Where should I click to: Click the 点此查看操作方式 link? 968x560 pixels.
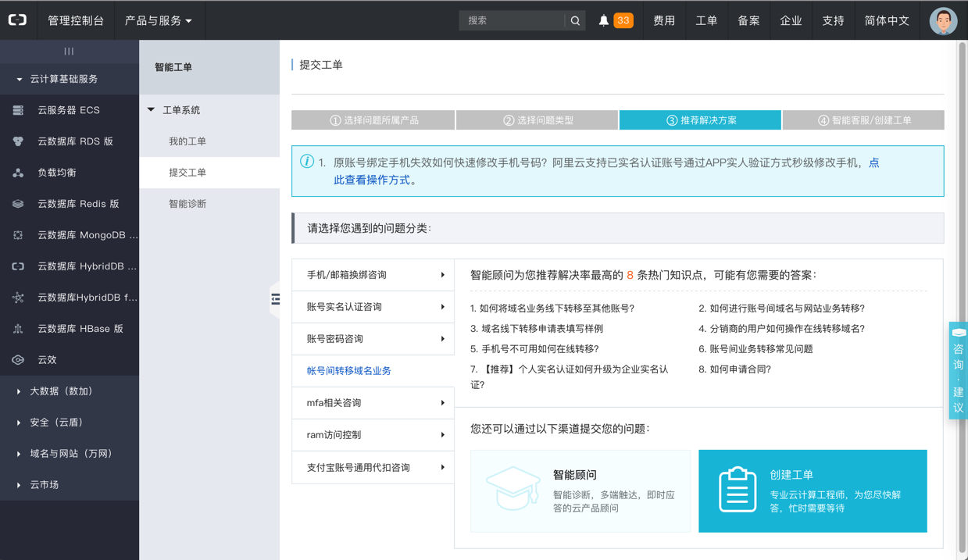(375, 180)
